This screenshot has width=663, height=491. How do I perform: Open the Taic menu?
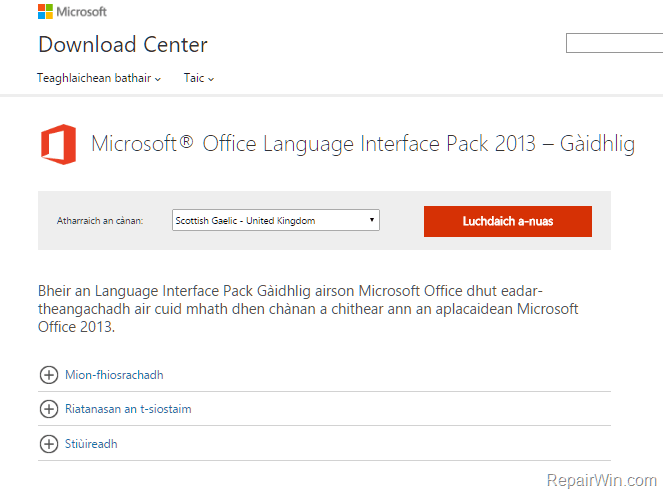(x=199, y=78)
